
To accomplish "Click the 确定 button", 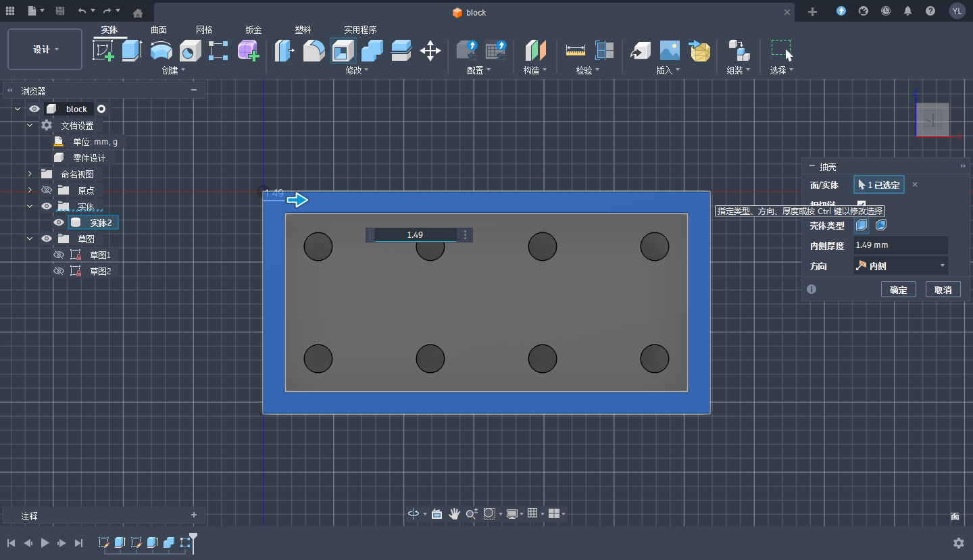I will coord(899,289).
